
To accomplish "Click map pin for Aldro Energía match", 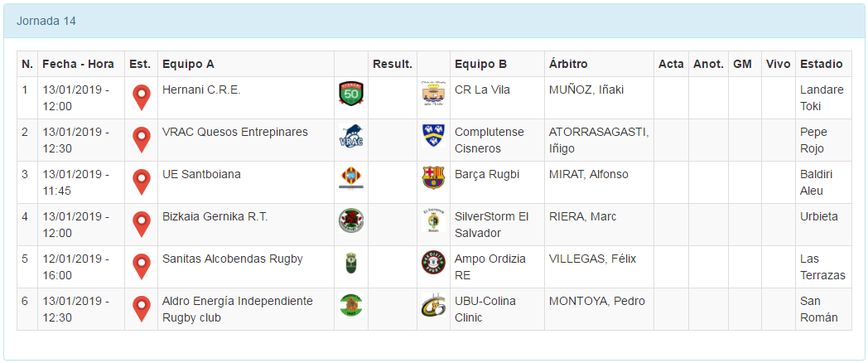I will tap(142, 308).
